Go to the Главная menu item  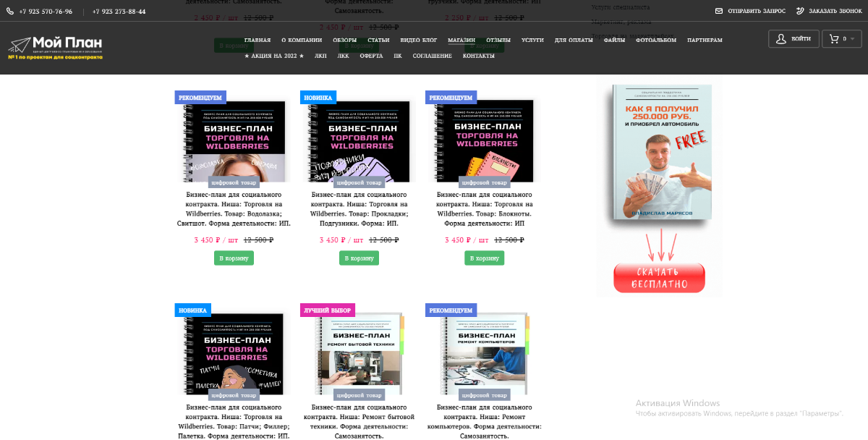click(x=258, y=41)
